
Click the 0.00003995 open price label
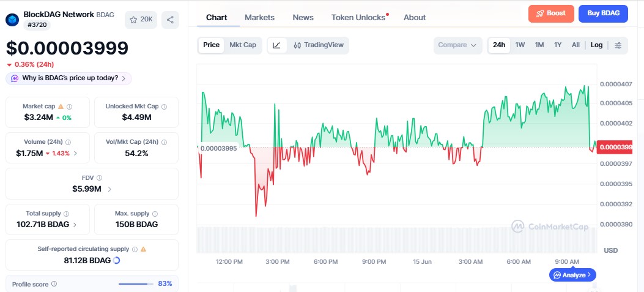(218, 149)
